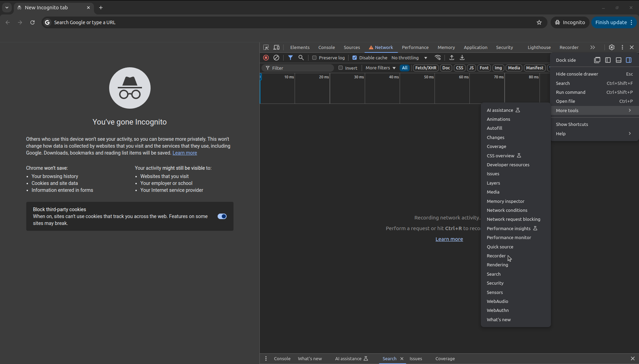Click the import HAR file upload icon
This screenshot has height=364, width=639.
pos(451,58)
